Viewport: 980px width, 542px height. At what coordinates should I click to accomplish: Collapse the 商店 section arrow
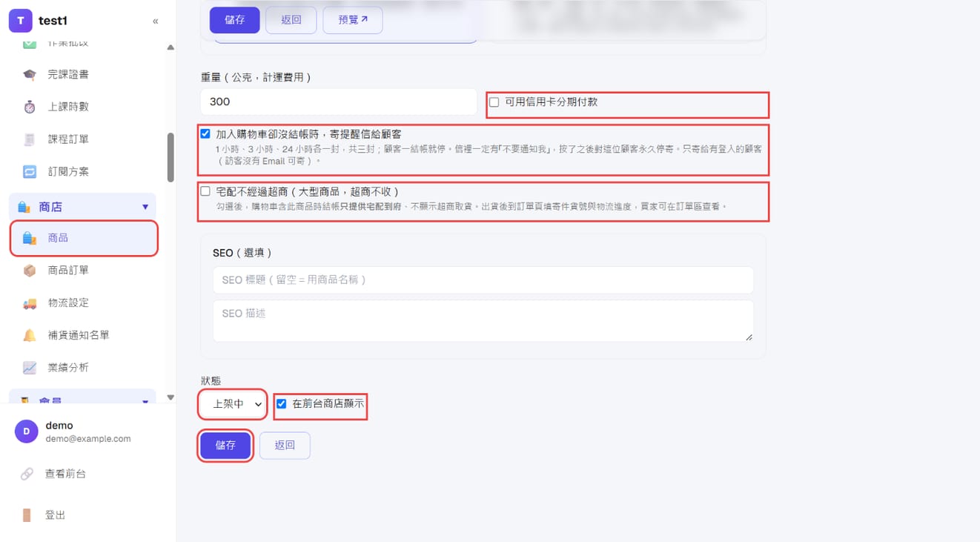pos(145,207)
